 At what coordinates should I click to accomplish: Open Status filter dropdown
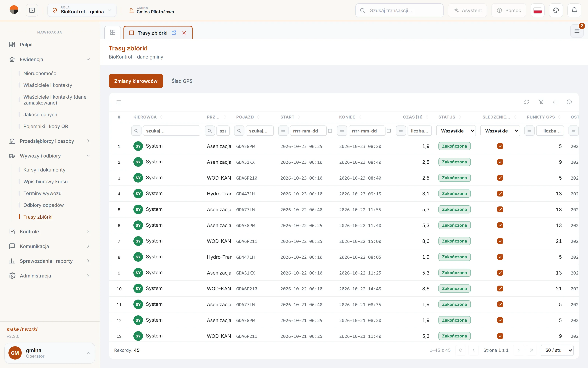tap(456, 131)
